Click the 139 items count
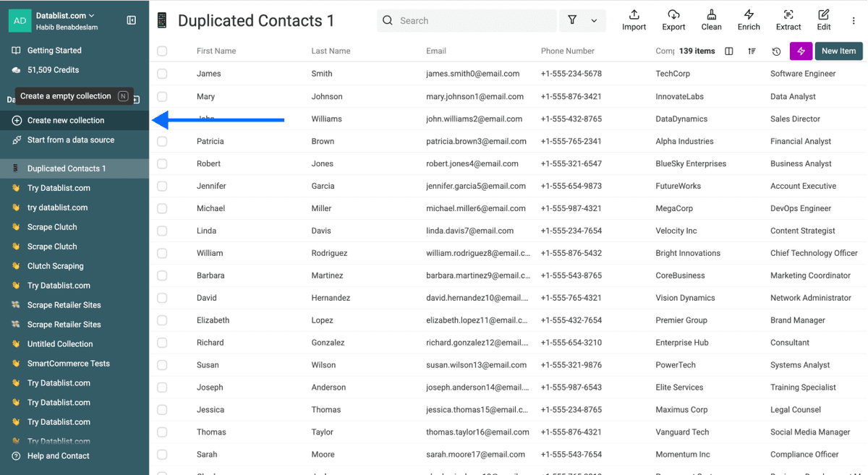The width and height of the screenshot is (868, 475). click(x=697, y=51)
